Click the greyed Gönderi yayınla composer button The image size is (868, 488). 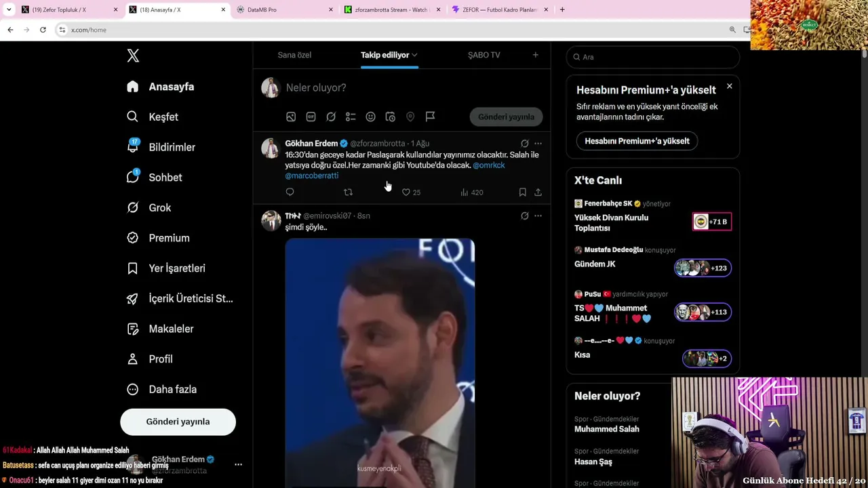click(506, 117)
